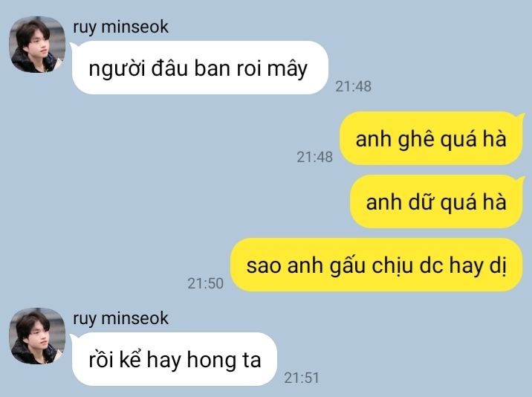Open avatar beside 'người đâu ban roi mây' message
Image resolution: width=532 pixels, height=397 pixels.
pyautogui.click(x=37, y=45)
